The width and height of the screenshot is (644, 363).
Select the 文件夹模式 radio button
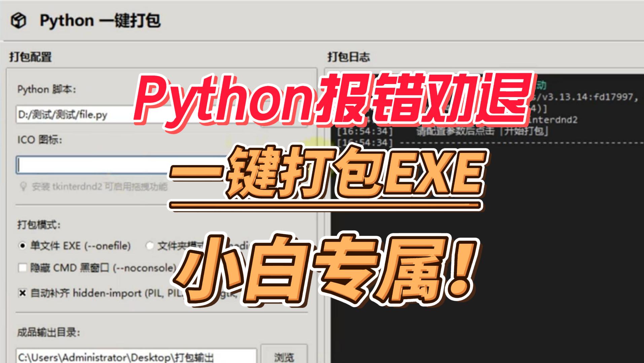150,246
